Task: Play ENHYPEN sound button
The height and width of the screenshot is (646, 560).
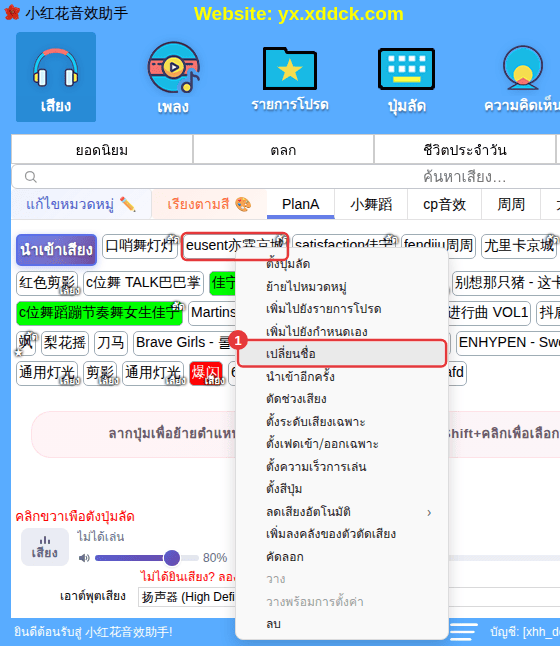Action: [x=508, y=343]
